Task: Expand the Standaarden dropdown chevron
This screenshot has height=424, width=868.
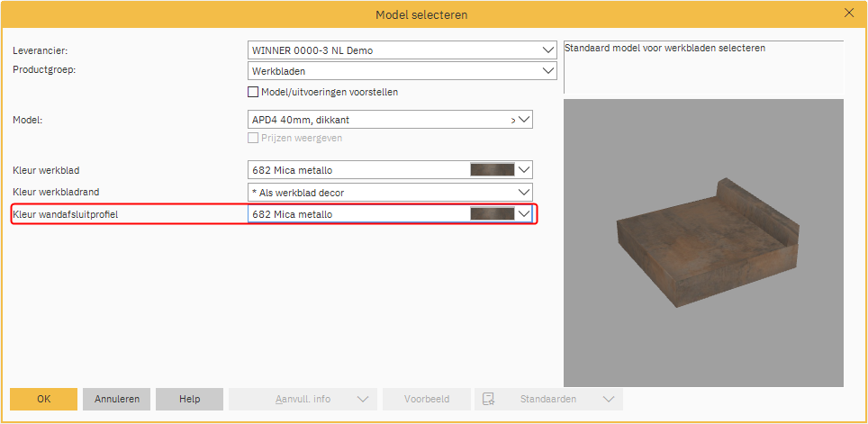Action: [x=609, y=399]
